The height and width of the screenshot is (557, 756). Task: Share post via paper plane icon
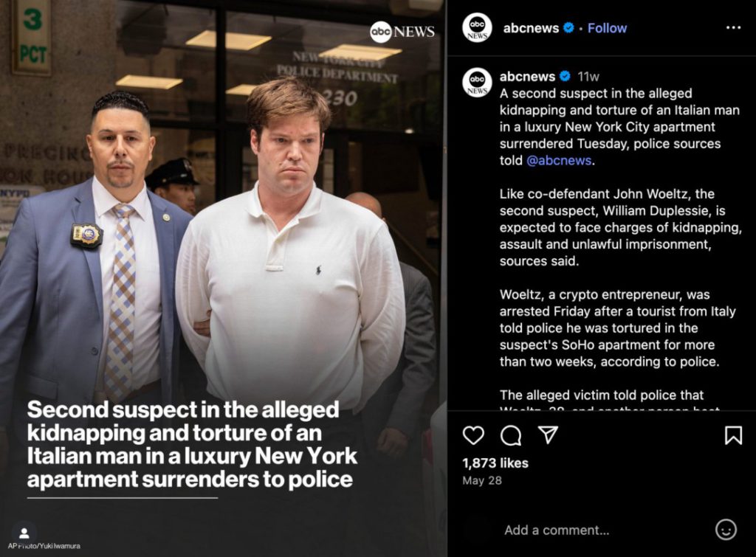(549, 435)
